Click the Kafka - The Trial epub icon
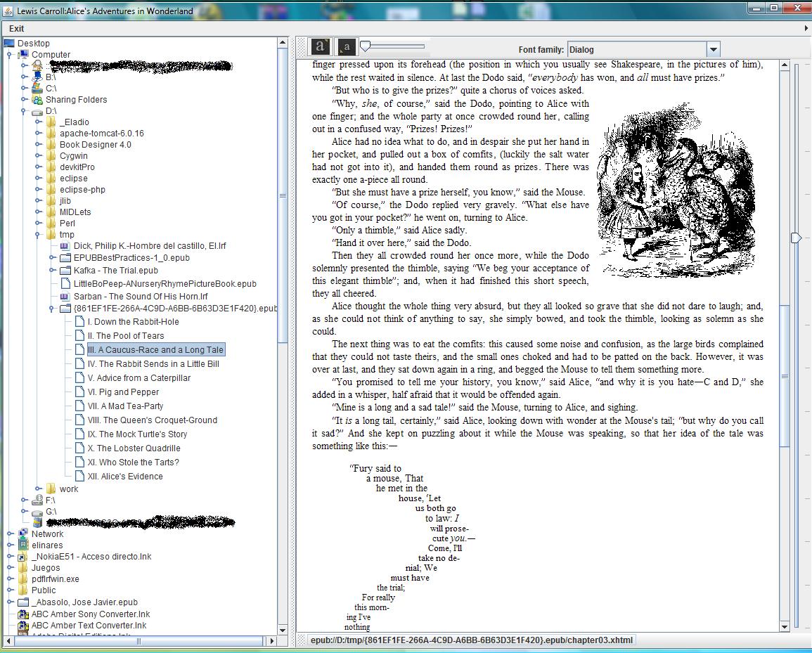Viewport: 812px width, 653px height. pyautogui.click(x=65, y=271)
